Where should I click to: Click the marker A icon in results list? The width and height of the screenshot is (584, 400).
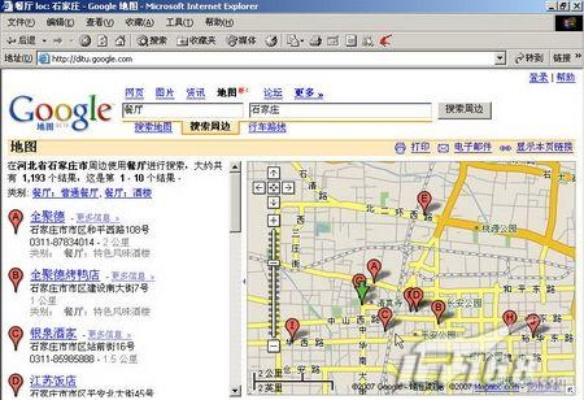tap(15, 220)
